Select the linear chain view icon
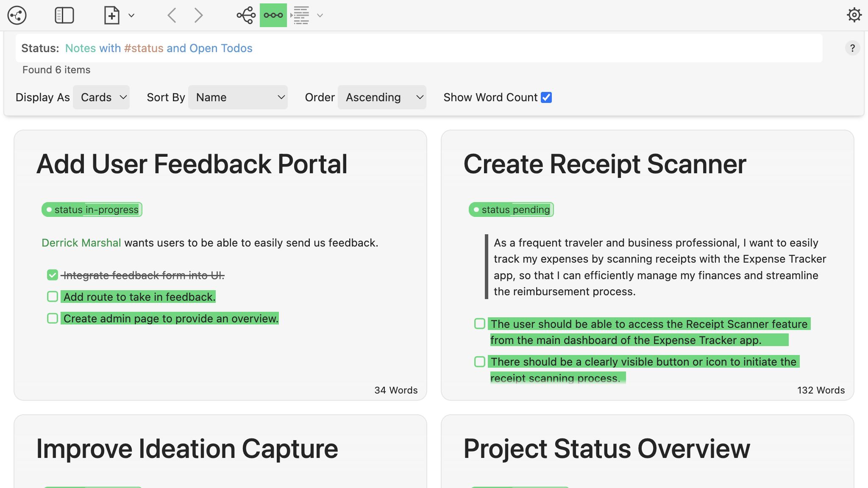Viewport: 868px width, 488px height. [273, 15]
